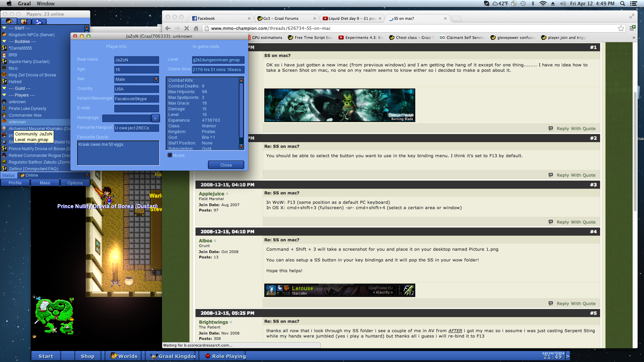Click head icon beside Alchemist Mezuriel Khariako
The width and height of the screenshot is (644, 362).
(4, 129)
